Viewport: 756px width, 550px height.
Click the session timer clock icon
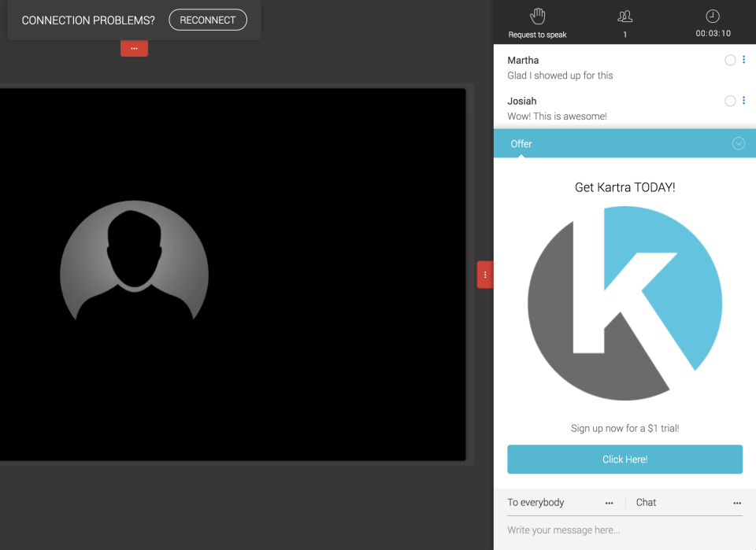712,16
